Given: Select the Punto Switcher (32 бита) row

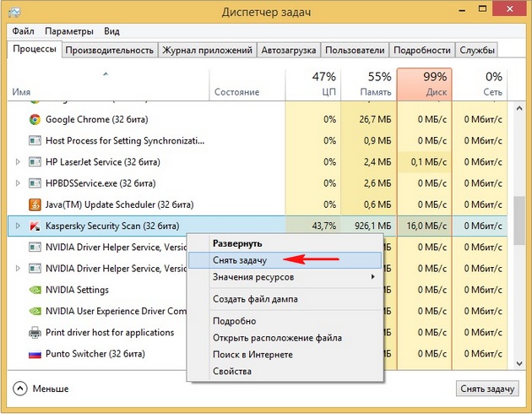Looking at the screenshot, I should point(258,354).
